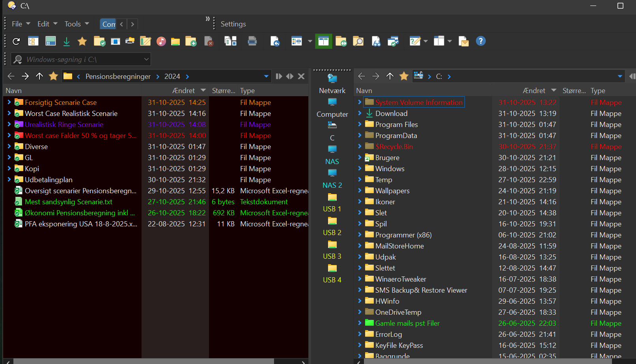
Task: Click Pensionsberegninger in the breadcrumb path
Action: pyautogui.click(x=118, y=77)
